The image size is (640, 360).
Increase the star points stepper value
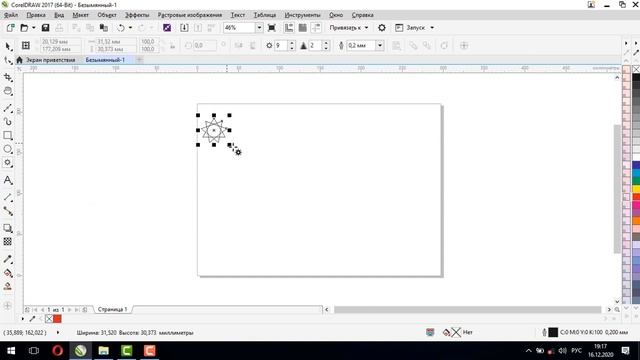pyautogui.click(x=292, y=43)
